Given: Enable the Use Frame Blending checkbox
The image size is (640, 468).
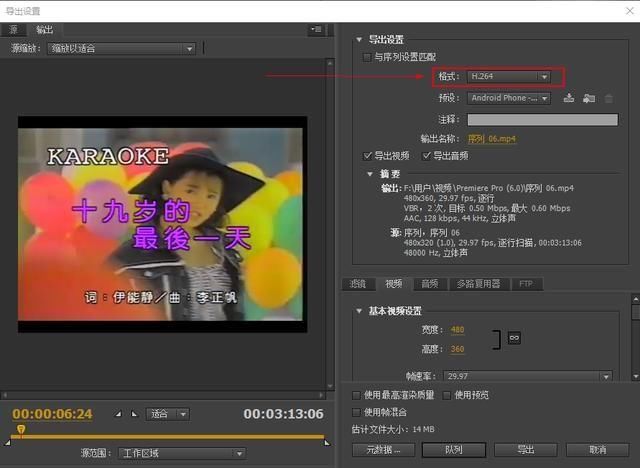Looking at the screenshot, I should (x=356, y=413).
